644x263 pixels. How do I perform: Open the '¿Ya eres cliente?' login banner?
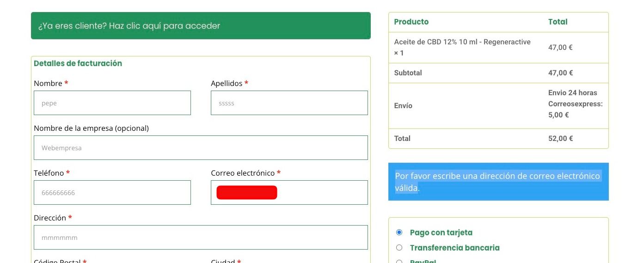[x=201, y=25]
